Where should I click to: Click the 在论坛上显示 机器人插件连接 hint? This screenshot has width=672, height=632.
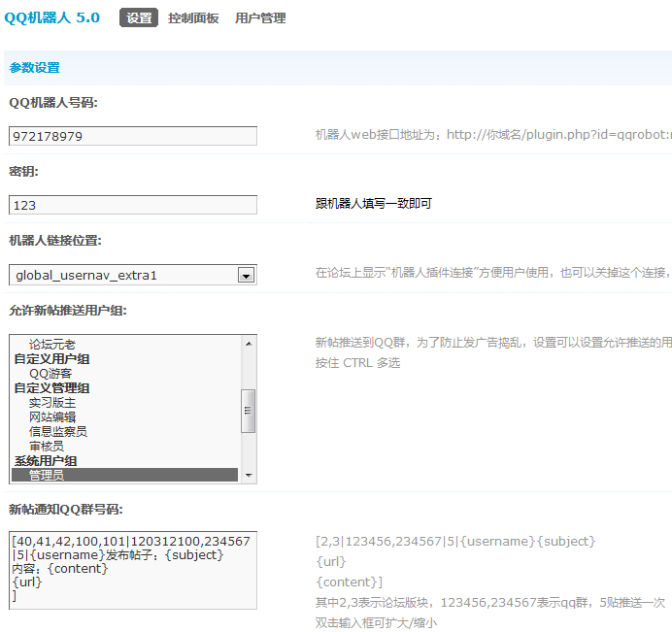[493, 273]
